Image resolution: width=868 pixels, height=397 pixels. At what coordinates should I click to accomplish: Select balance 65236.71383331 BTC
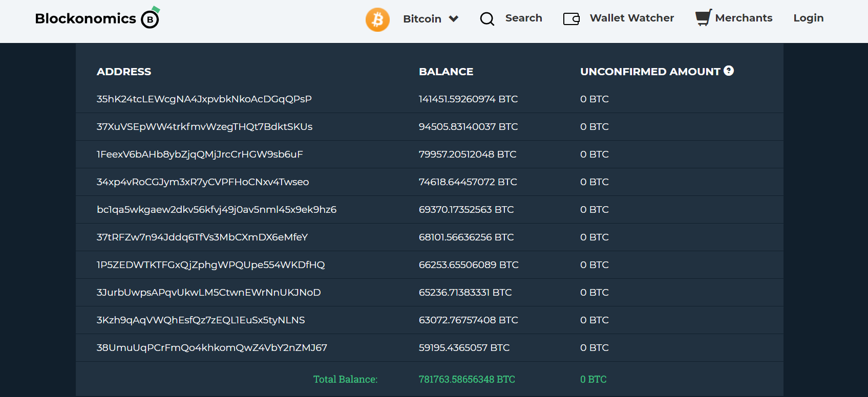point(465,292)
